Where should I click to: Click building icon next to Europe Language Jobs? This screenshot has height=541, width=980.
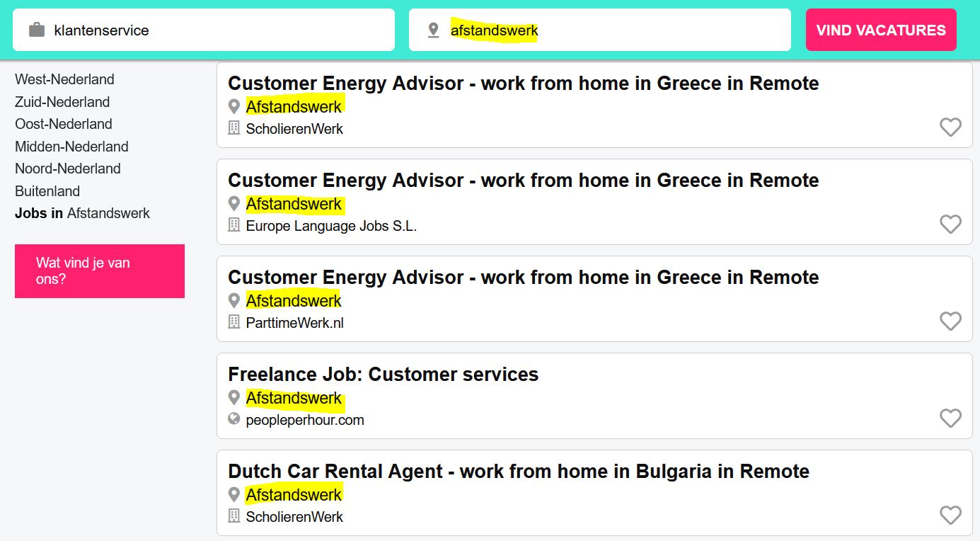pyautogui.click(x=234, y=225)
